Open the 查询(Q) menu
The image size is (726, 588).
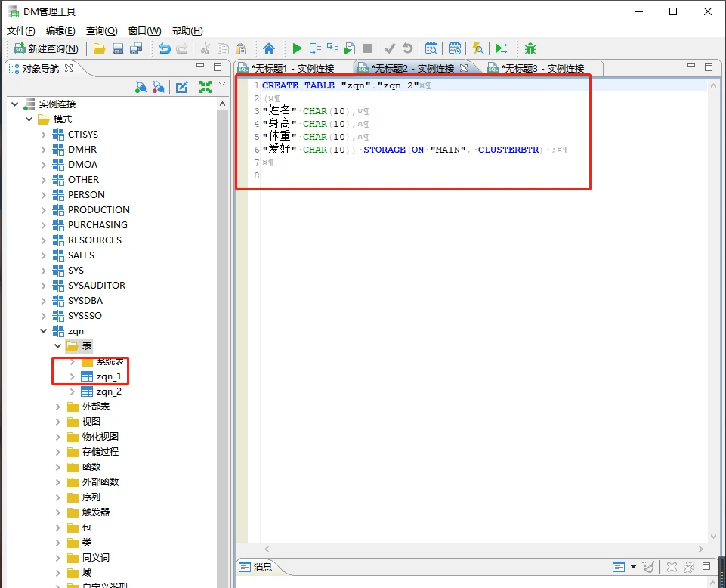pos(101,31)
